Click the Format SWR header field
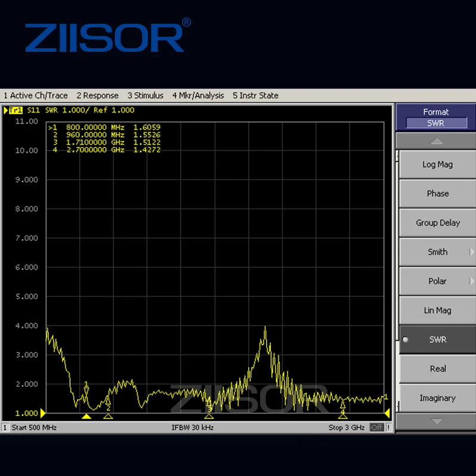The height and width of the screenshot is (476, 476). [x=436, y=123]
